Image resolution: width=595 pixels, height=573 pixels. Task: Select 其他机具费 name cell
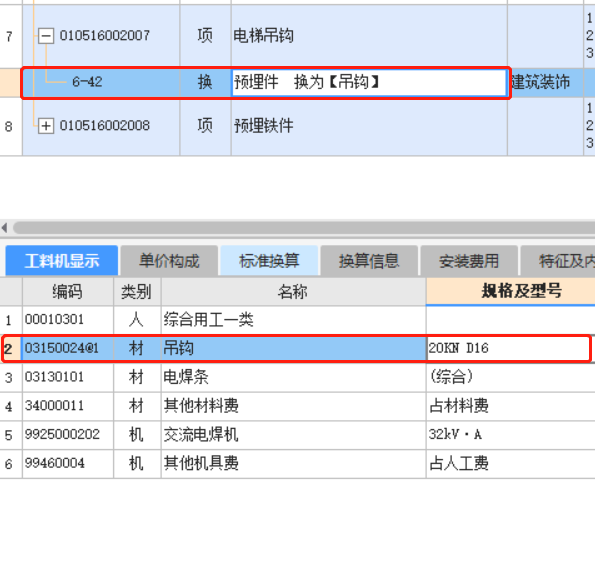(x=293, y=464)
